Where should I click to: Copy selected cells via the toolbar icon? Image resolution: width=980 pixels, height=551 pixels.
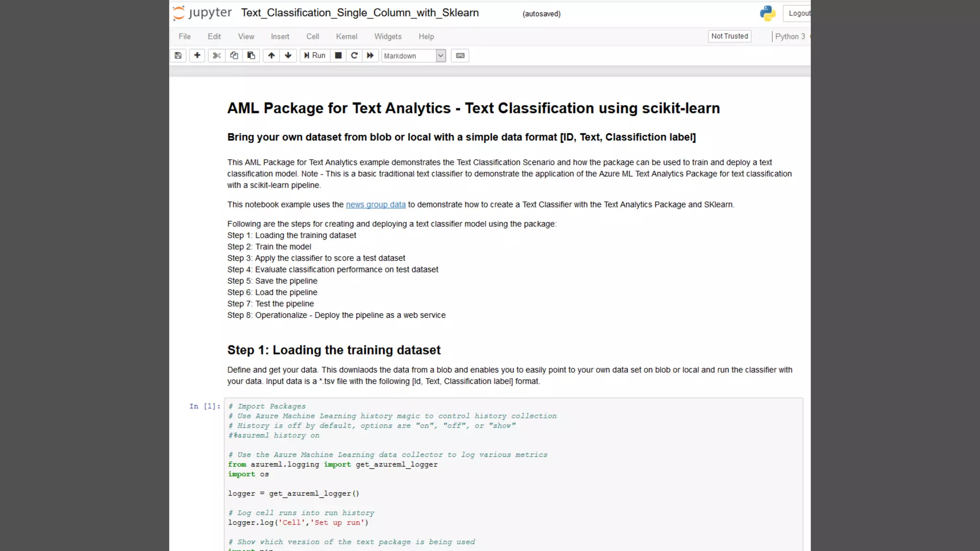[234, 55]
